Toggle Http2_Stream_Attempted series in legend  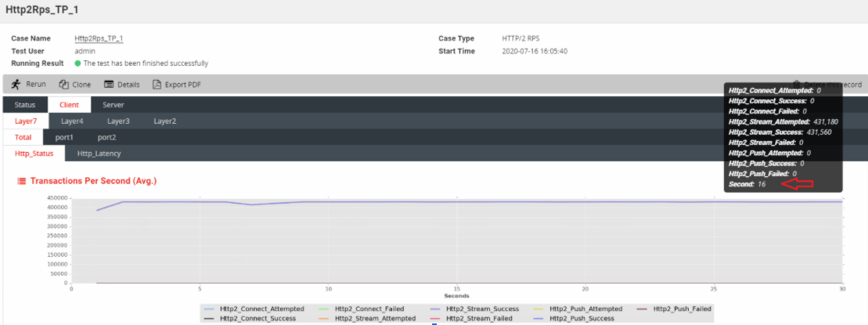[368, 319]
